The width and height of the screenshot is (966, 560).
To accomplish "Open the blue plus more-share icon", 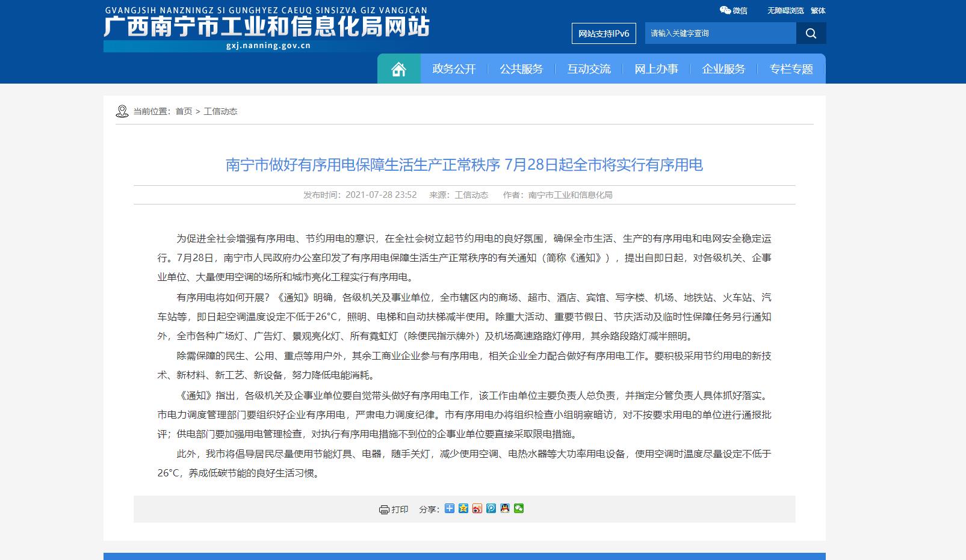I will pyautogui.click(x=450, y=508).
